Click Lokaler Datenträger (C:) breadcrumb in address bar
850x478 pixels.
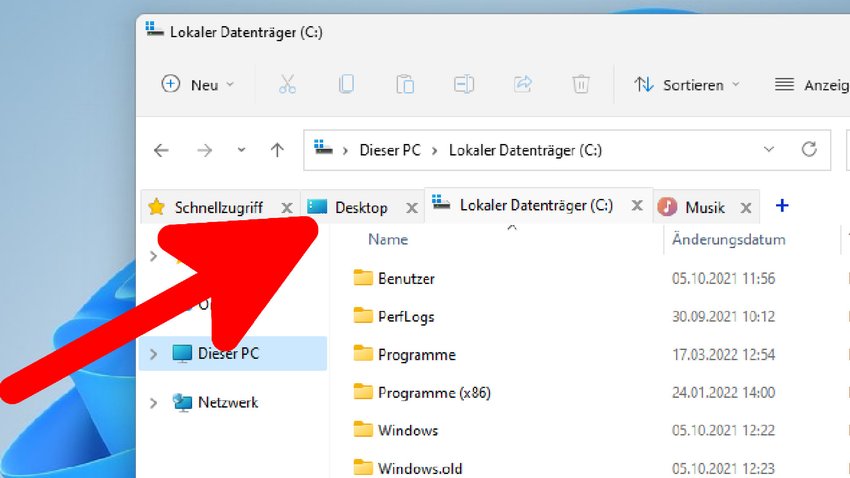pyautogui.click(x=525, y=150)
